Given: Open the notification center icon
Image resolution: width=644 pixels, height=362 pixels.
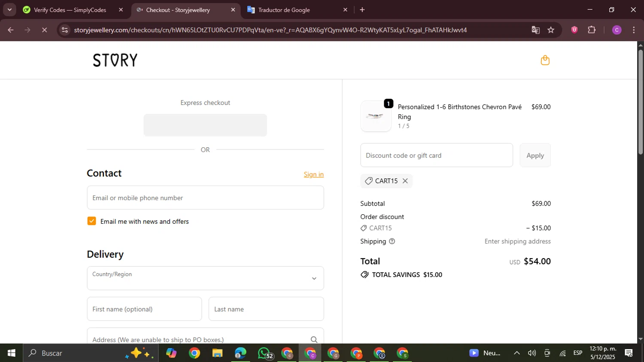Looking at the screenshot, I should (629, 353).
